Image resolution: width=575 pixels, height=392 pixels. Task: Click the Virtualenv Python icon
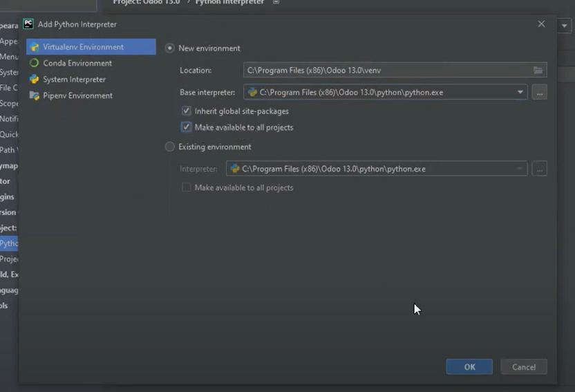pyautogui.click(x=35, y=47)
